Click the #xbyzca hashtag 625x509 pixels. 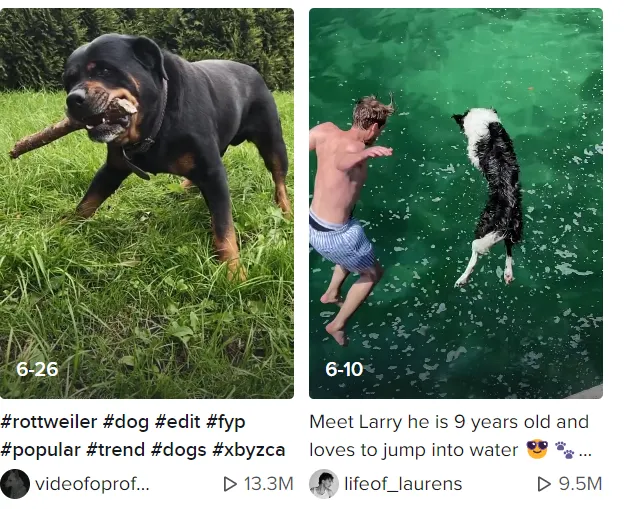249,450
